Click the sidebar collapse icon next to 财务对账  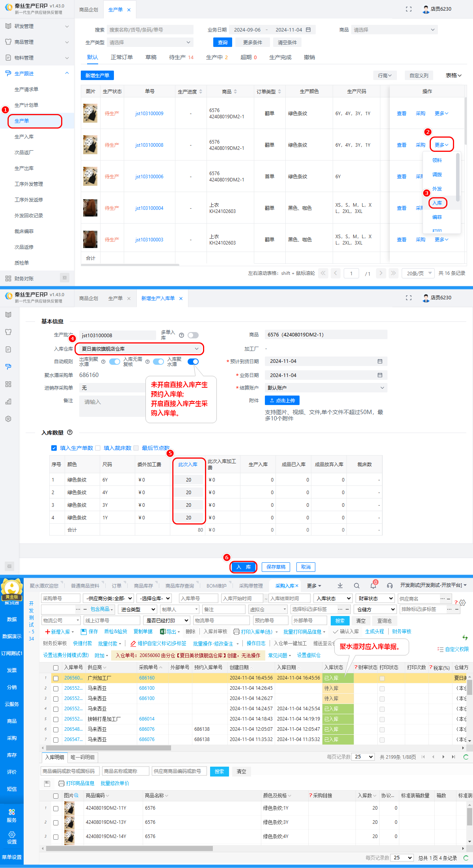(65, 278)
